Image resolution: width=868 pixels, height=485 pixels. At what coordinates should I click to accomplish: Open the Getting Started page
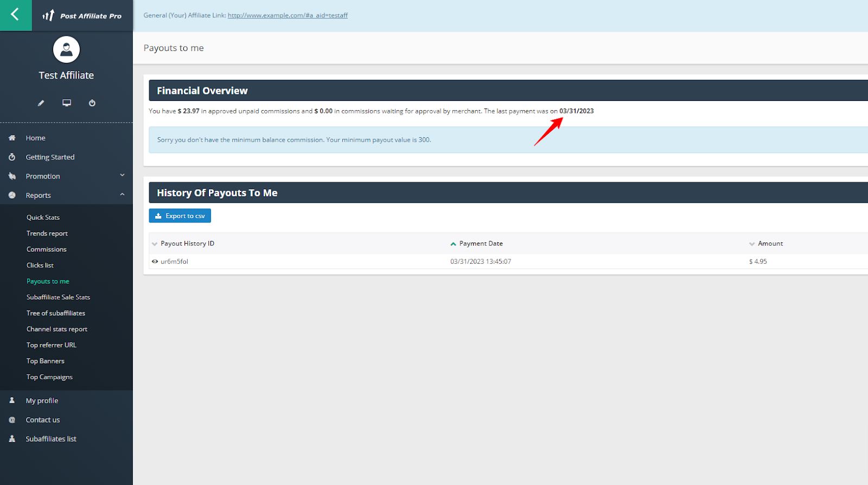click(x=50, y=157)
